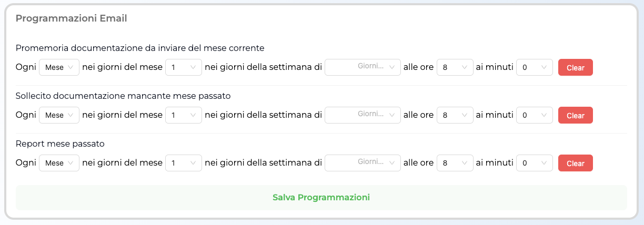Open day-of-month dropdown in Sollecito row

coord(183,115)
